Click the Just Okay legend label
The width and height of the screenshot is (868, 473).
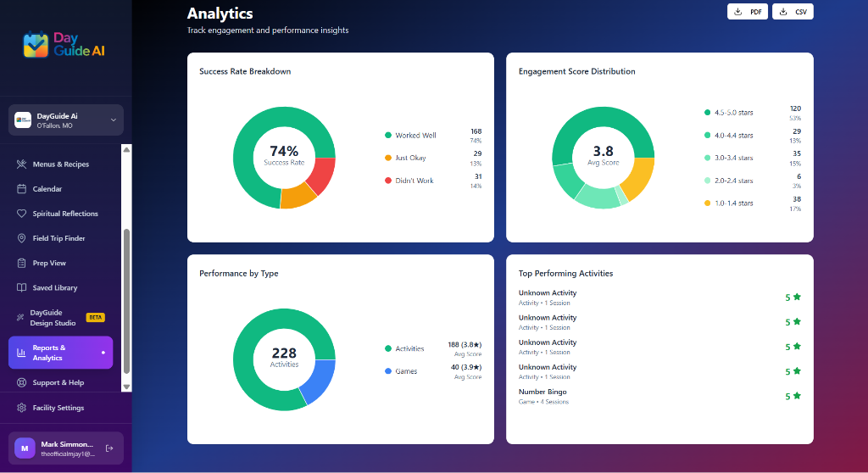pyautogui.click(x=410, y=158)
